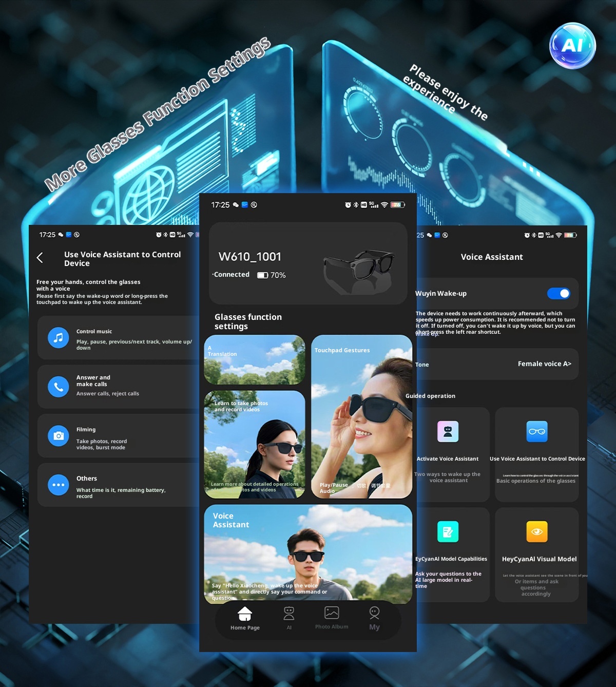Open the Female voice tone dropdown
The width and height of the screenshot is (616, 687).
click(544, 364)
